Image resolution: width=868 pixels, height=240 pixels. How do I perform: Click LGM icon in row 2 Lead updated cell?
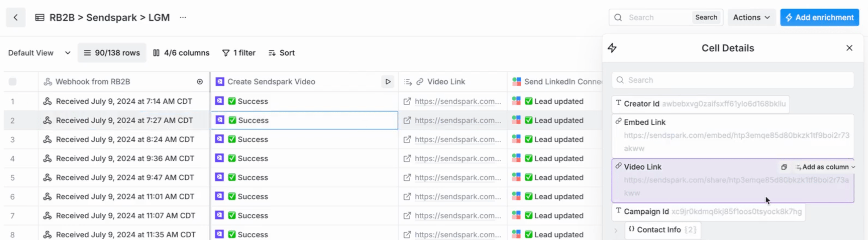click(516, 120)
